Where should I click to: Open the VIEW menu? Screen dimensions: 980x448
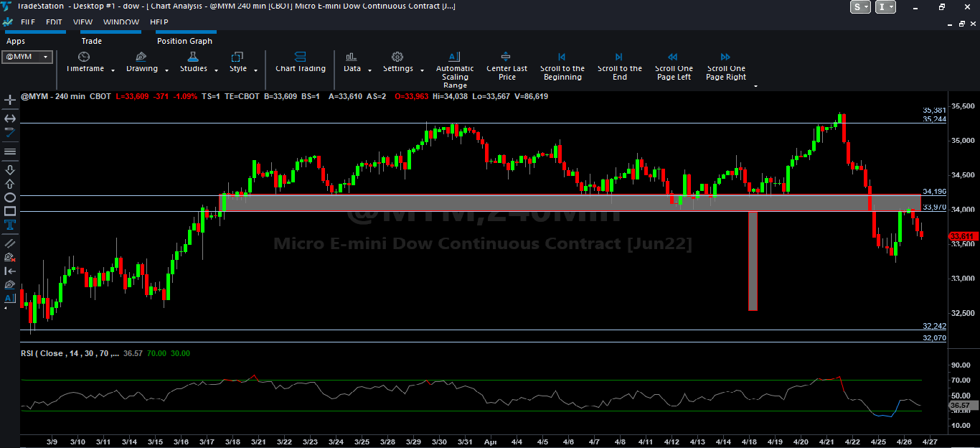[x=83, y=22]
